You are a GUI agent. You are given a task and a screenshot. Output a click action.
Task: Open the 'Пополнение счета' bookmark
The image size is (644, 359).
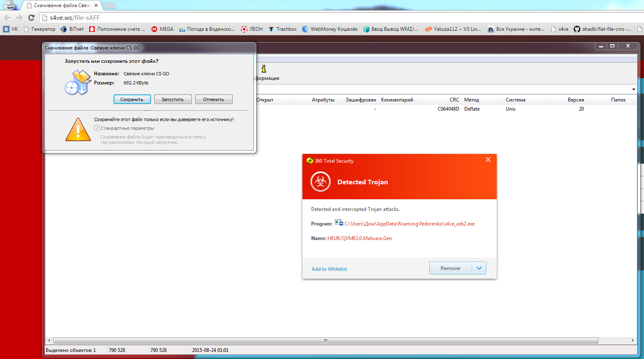(x=117, y=29)
